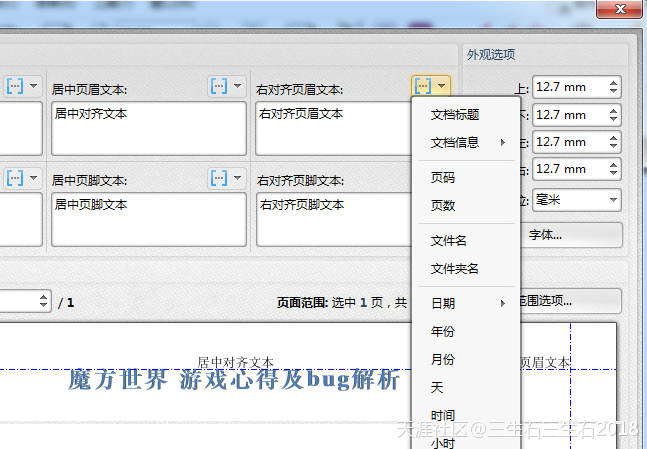Increase the top margin 12.7 mm spinner
Image resolution: width=647 pixels, height=449 pixels.
(613, 83)
